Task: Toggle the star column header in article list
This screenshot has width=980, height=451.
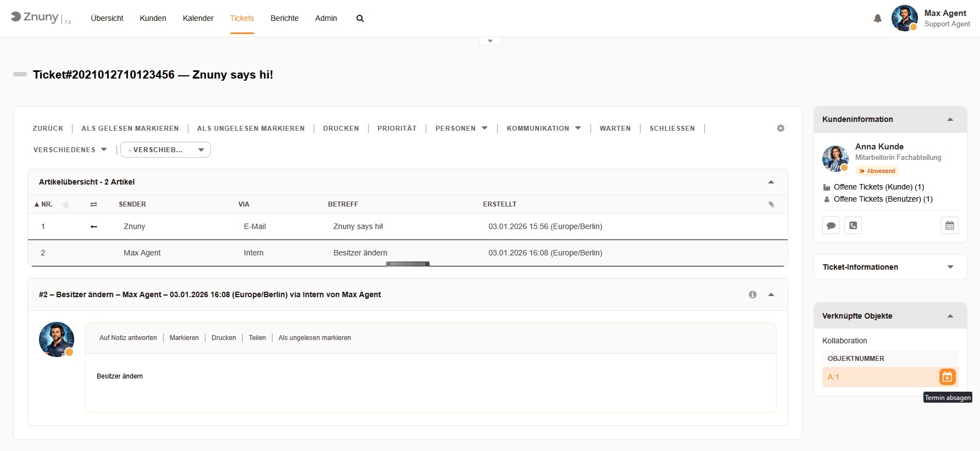Action: click(66, 204)
